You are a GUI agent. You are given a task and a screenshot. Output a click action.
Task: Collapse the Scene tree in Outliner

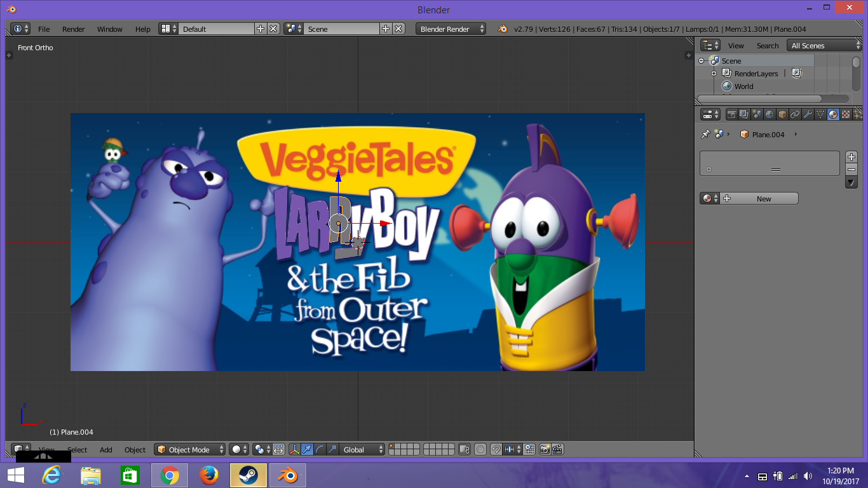pyautogui.click(x=702, y=61)
